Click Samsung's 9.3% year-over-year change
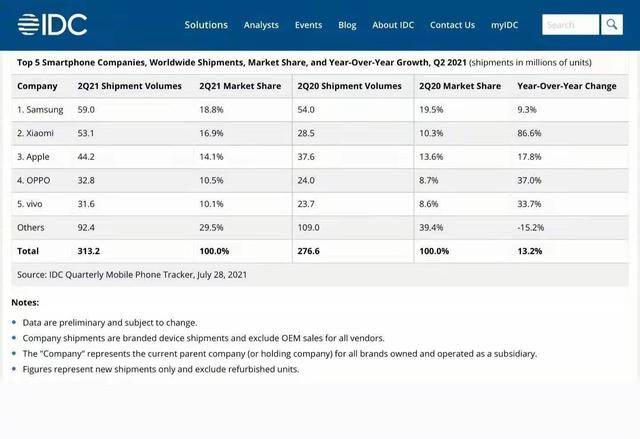 527,110
